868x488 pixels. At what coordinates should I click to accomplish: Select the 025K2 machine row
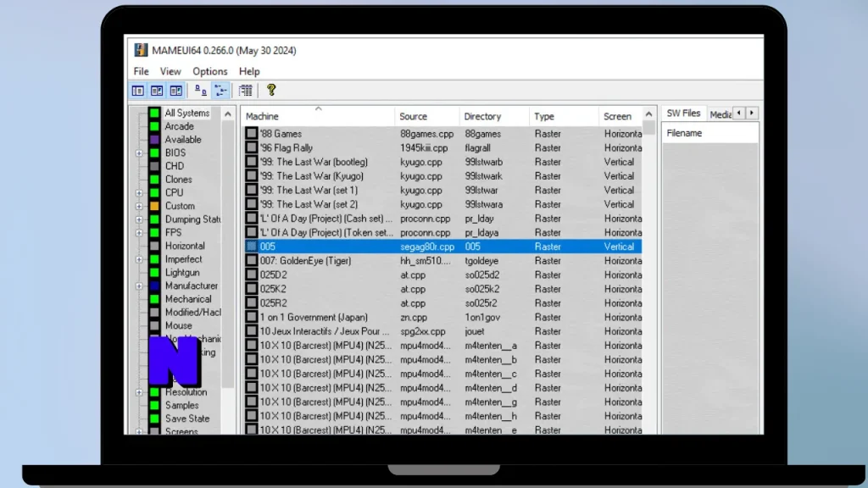pos(442,289)
